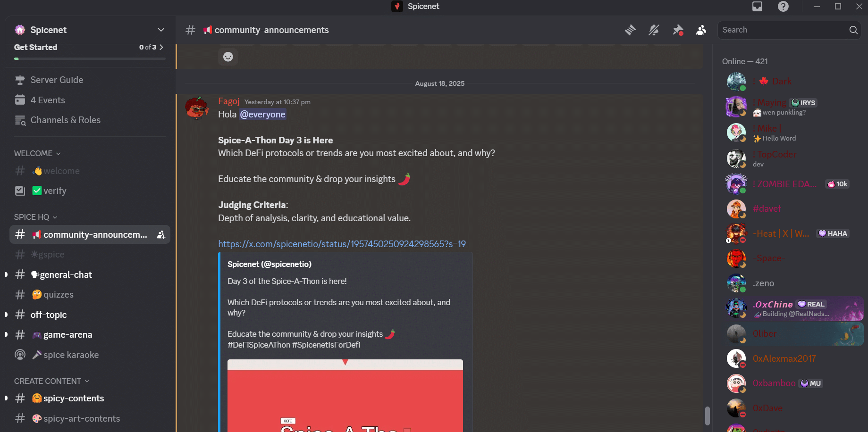Click Maying's avatar in member list
The height and width of the screenshot is (432, 868).
point(736,107)
